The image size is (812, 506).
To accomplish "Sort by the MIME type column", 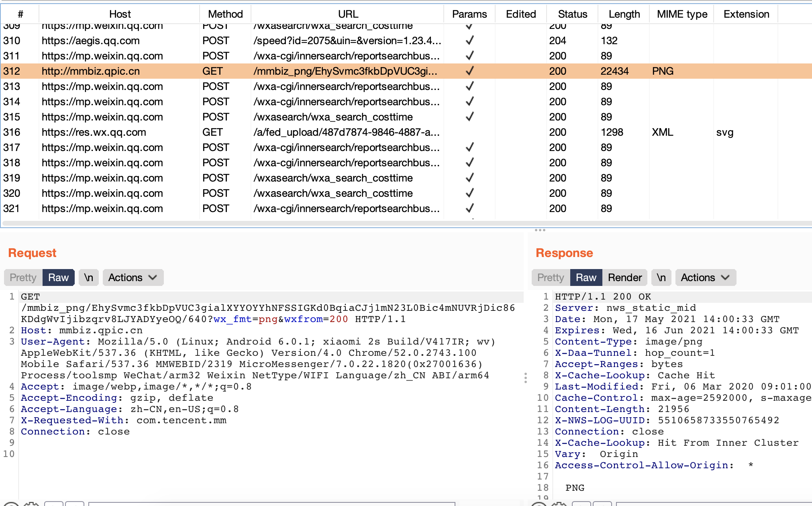I will click(x=682, y=14).
